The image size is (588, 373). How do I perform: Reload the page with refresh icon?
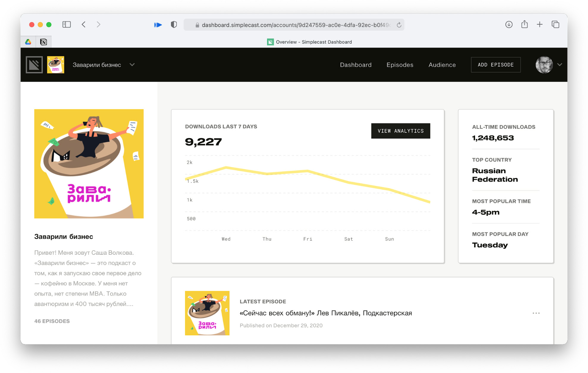(399, 25)
